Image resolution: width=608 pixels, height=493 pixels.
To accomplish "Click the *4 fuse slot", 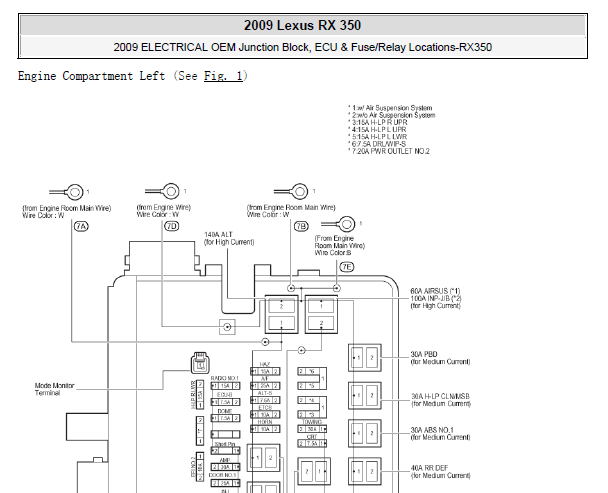I will point(308,400).
